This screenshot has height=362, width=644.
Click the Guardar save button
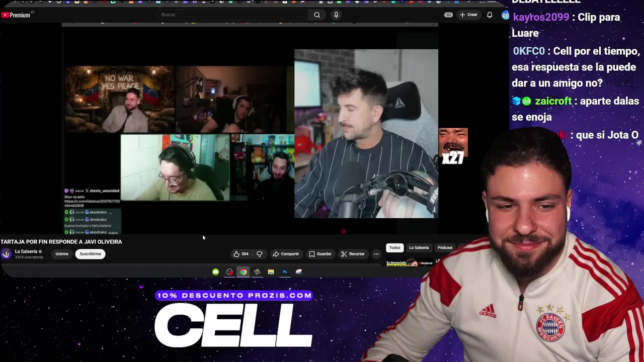[320, 254]
